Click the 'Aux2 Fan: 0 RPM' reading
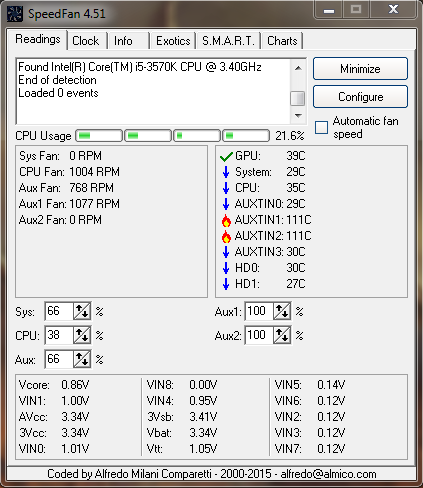This screenshot has width=423, height=488. [x=60, y=220]
